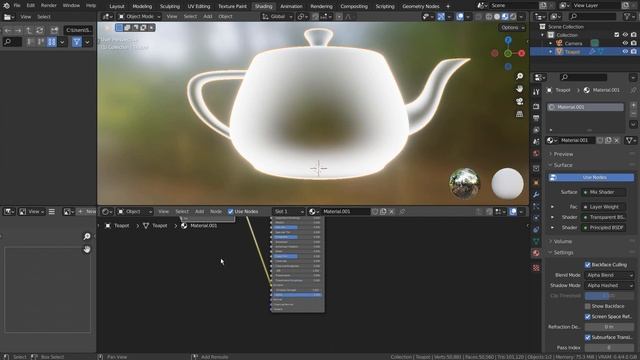Click New button in image editor
This screenshot has height=360, width=640.
(87, 211)
